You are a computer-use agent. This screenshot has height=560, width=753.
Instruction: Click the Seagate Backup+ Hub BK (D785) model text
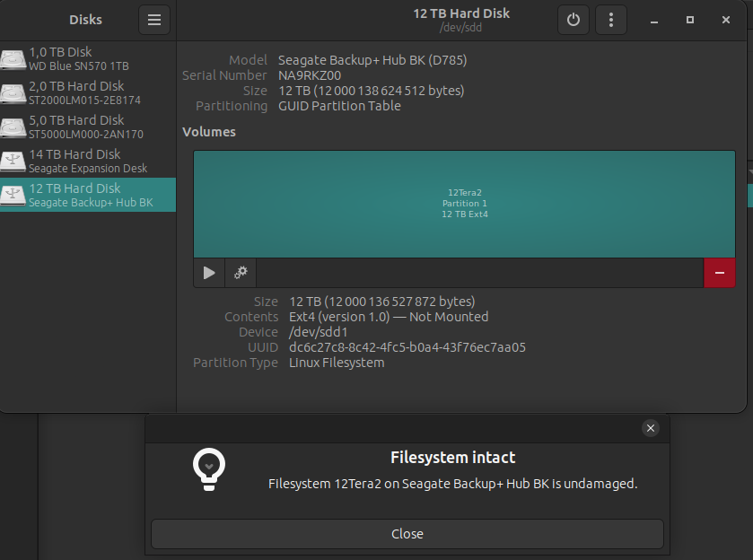[x=372, y=60]
